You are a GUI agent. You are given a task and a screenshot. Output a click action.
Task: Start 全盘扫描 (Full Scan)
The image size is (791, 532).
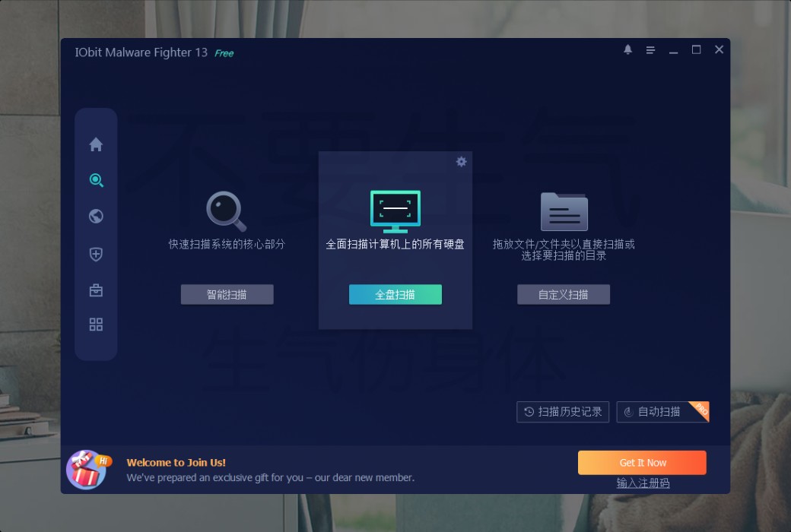coord(395,294)
